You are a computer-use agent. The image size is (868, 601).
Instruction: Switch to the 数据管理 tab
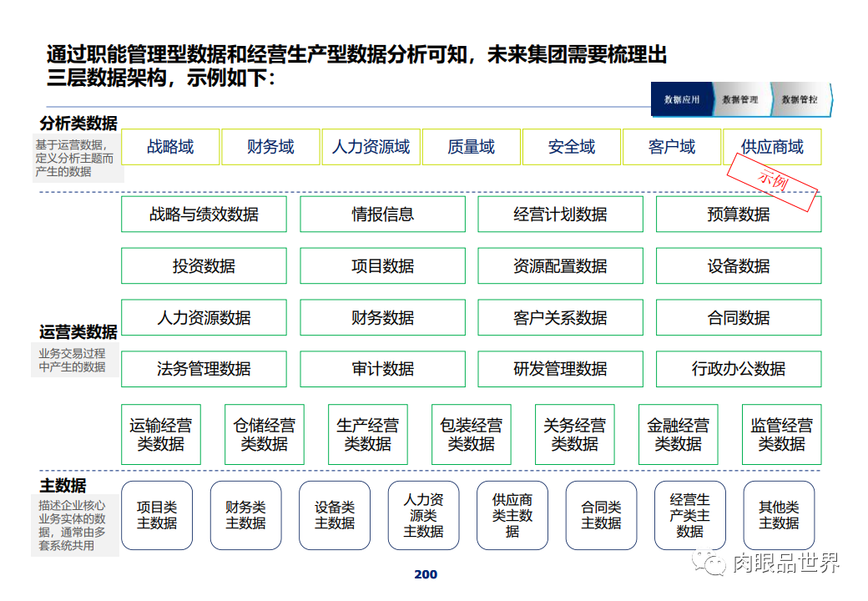[x=739, y=99]
